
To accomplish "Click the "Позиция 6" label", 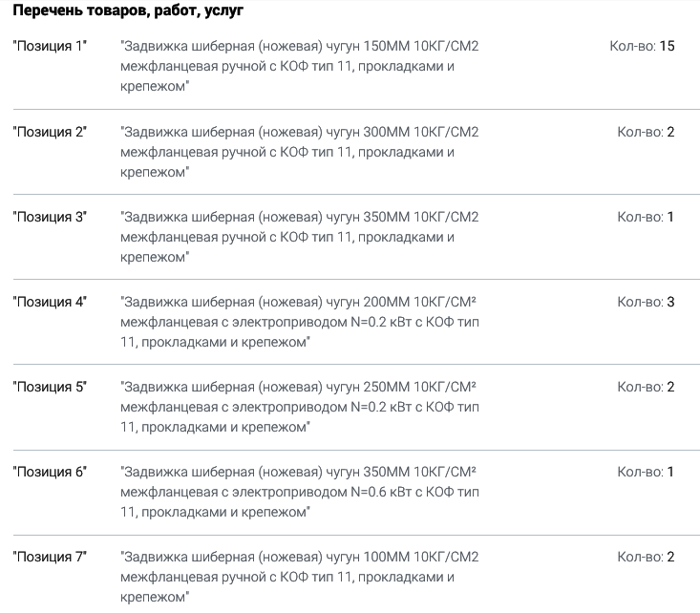I will 50,472.
